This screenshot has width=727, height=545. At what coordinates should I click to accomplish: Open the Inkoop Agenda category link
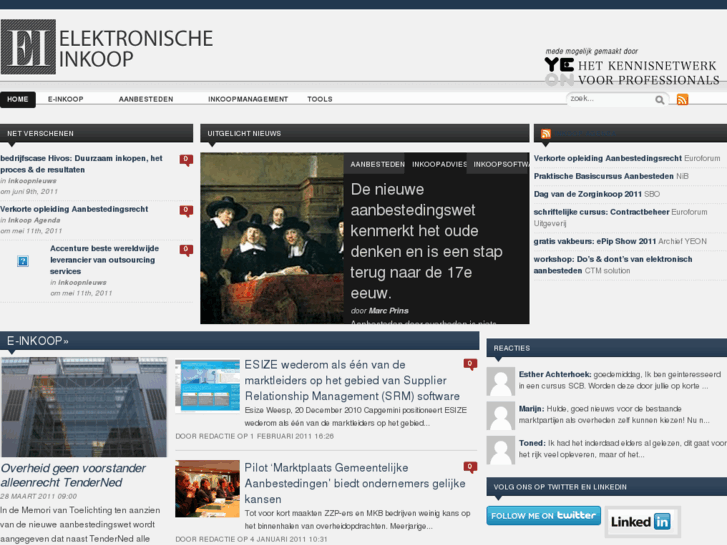click(x=34, y=220)
